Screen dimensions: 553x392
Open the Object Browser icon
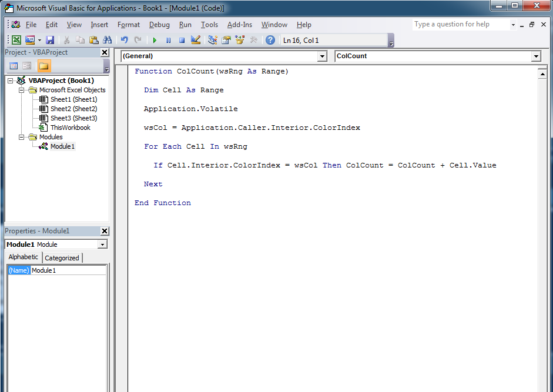(x=240, y=40)
